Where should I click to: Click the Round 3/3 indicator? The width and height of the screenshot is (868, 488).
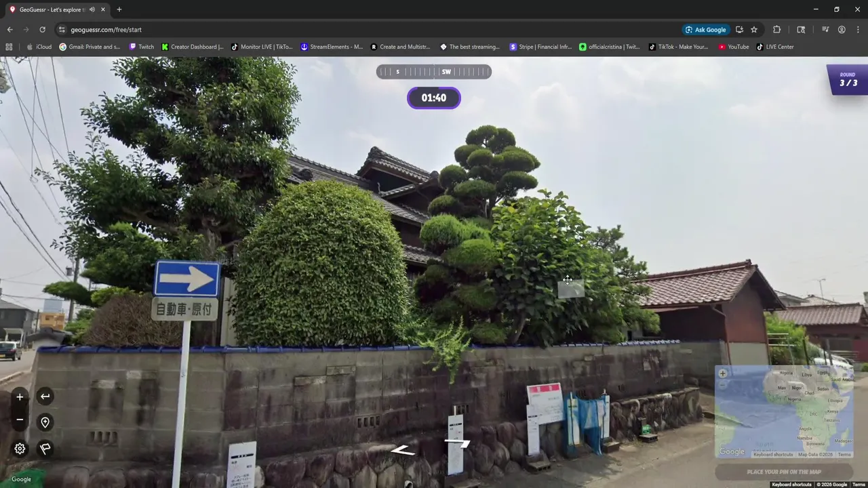click(848, 80)
